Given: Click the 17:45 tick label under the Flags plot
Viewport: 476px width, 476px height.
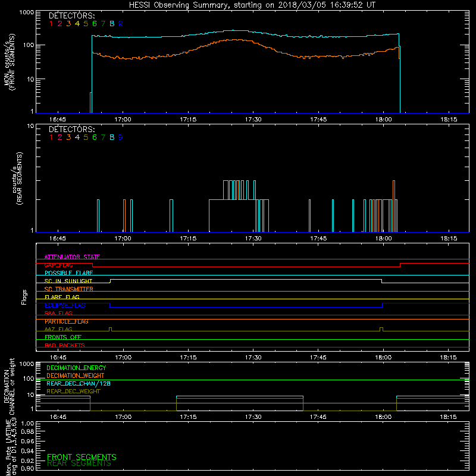Looking at the screenshot, I should click(318, 358).
